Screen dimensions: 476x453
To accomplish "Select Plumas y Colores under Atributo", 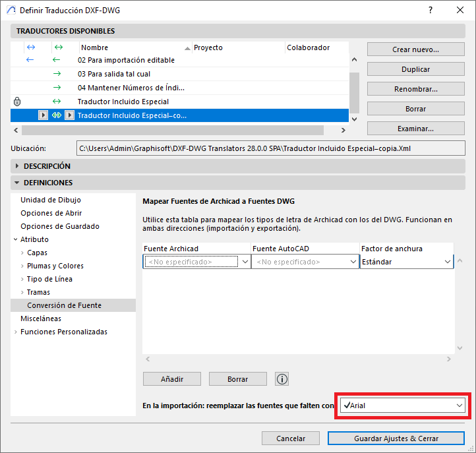I will point(54,266).
